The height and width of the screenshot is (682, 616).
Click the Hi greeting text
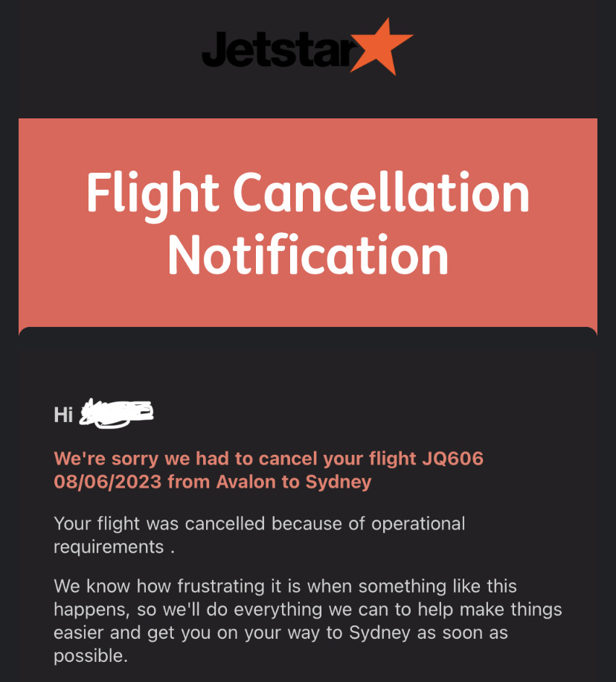[63, 415]
